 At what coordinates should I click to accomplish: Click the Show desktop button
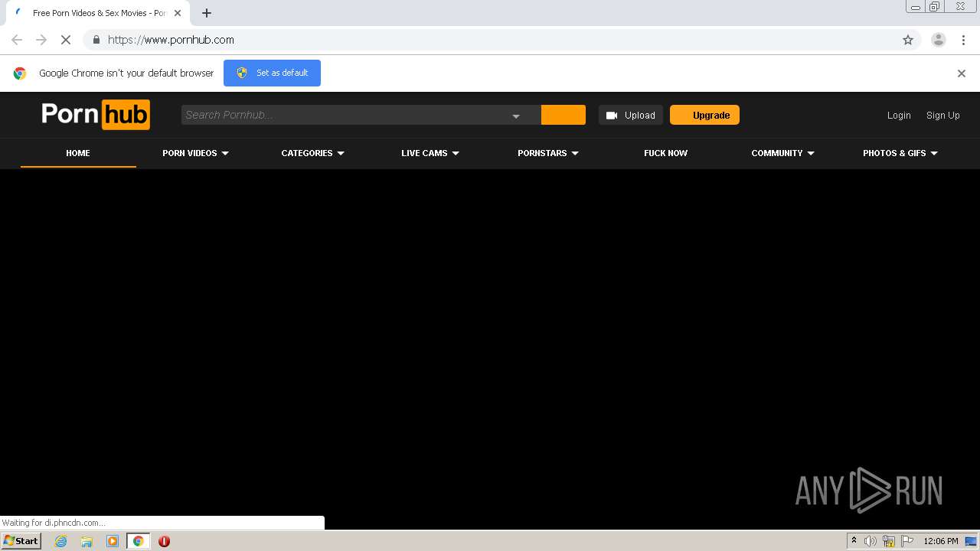[x=971, y=541]
